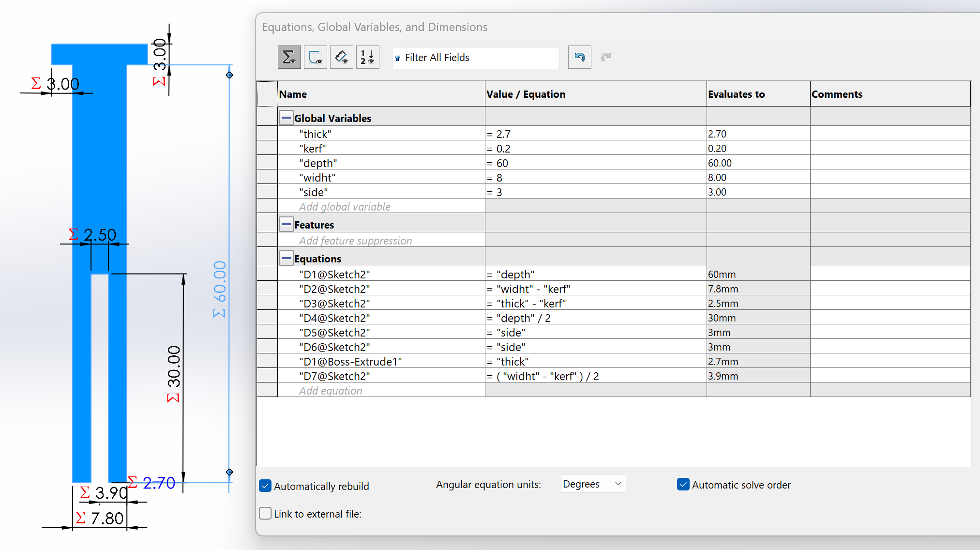Open the Dimension View icon
Image resolution: width=980 pixels, height=550 pixels.
[342, 58]
